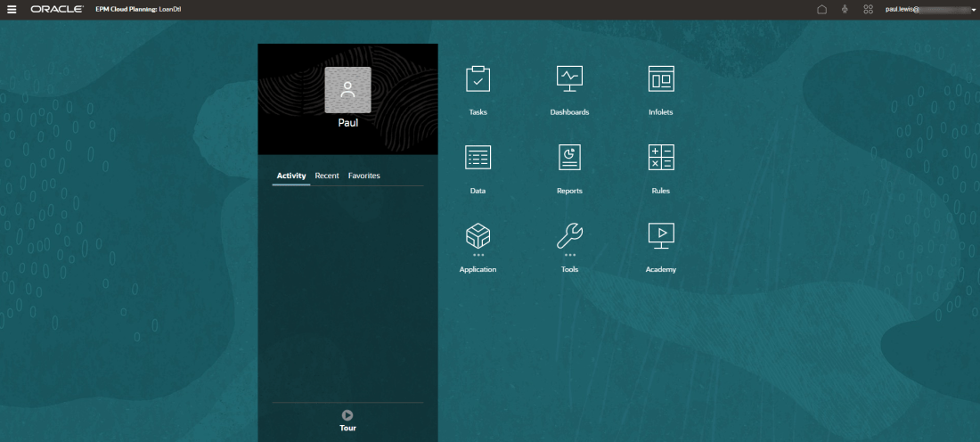
Task: Expand the Tools cluster
Action: pyautogui.click(x=569, y=236)
